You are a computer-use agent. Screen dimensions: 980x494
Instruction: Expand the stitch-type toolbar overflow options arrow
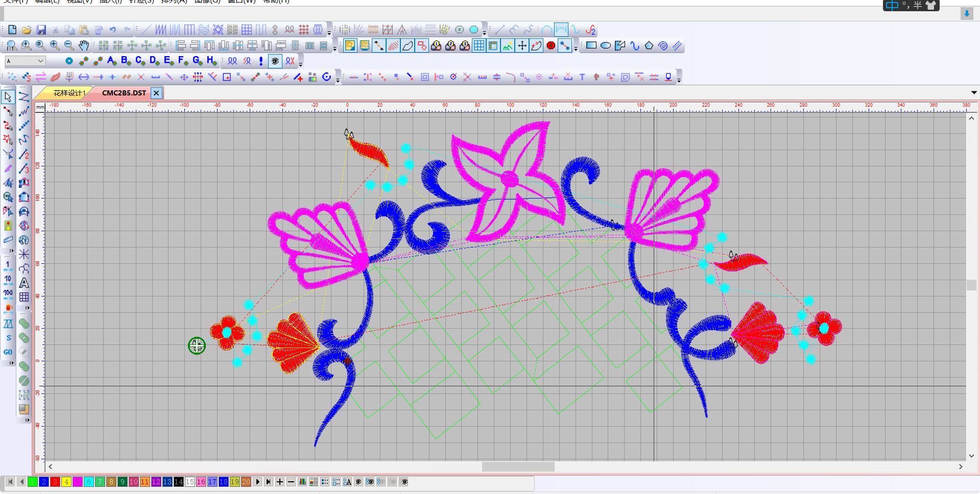click(x=329, y=33)
